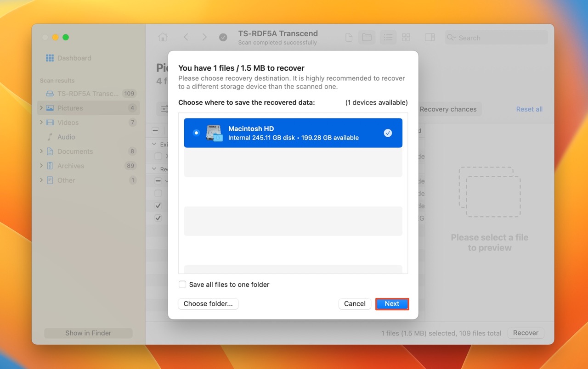This screenshot has height=369, width=588.
Task: Click Cancel in the recovery dialog
Action: click(355, 304)
